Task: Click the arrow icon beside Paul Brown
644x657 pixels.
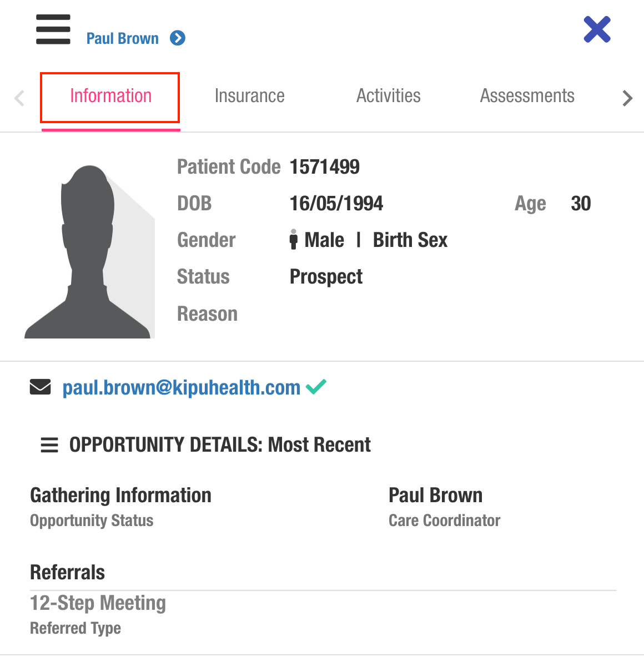Action: (x=178, y=38)
